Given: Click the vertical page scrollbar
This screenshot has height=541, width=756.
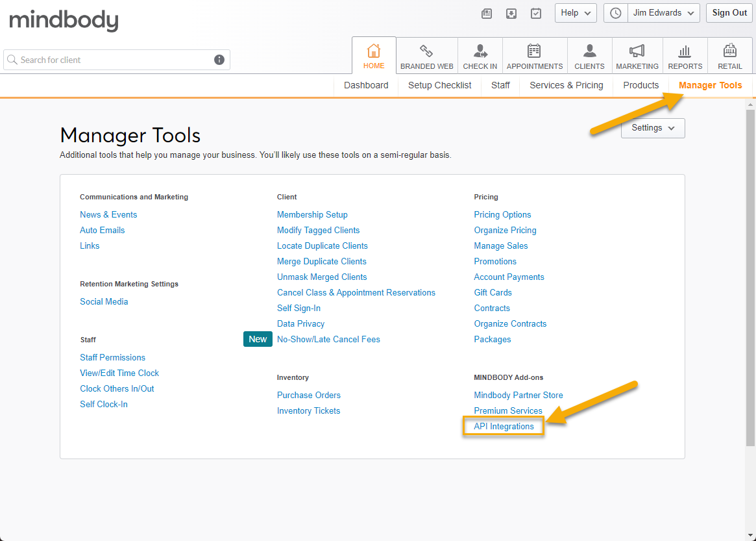Looking at the screenshot, I should pyautogui.click(x=750, y=277).
